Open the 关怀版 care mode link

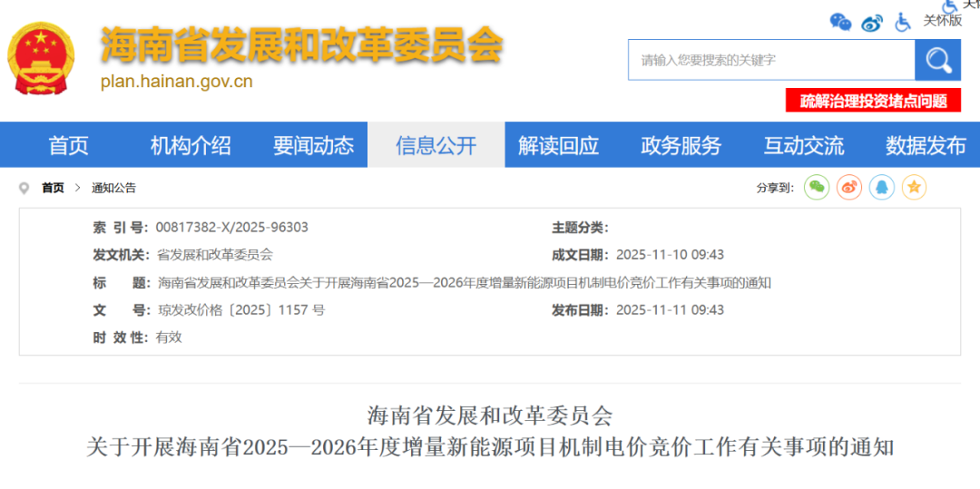943,21
